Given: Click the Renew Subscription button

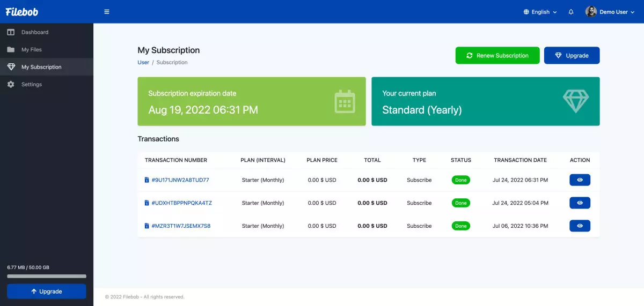Looking at the screenshot, I should click(497, 55).
